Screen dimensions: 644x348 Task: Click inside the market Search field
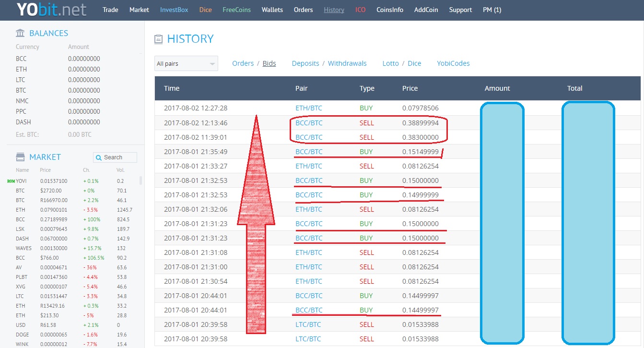(115, 157)
